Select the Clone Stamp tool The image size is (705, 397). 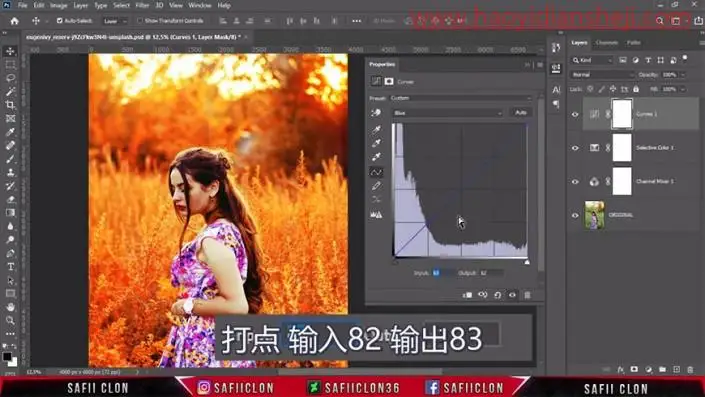pos(10,173)
